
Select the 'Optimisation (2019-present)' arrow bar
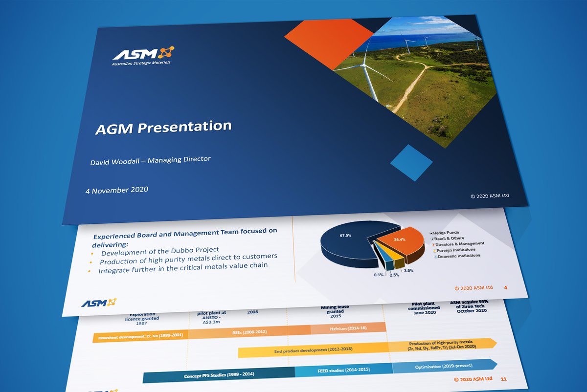point(445,366)
